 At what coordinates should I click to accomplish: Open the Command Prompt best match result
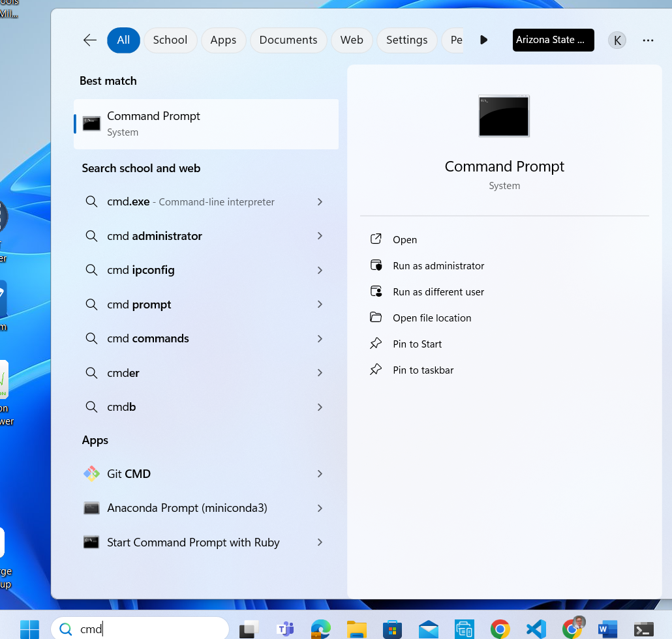[x=206, y=124]
